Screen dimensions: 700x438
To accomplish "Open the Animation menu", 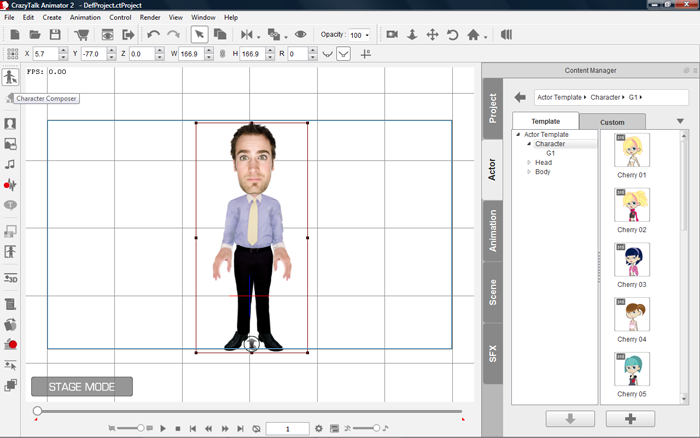I will pos(85,17).
